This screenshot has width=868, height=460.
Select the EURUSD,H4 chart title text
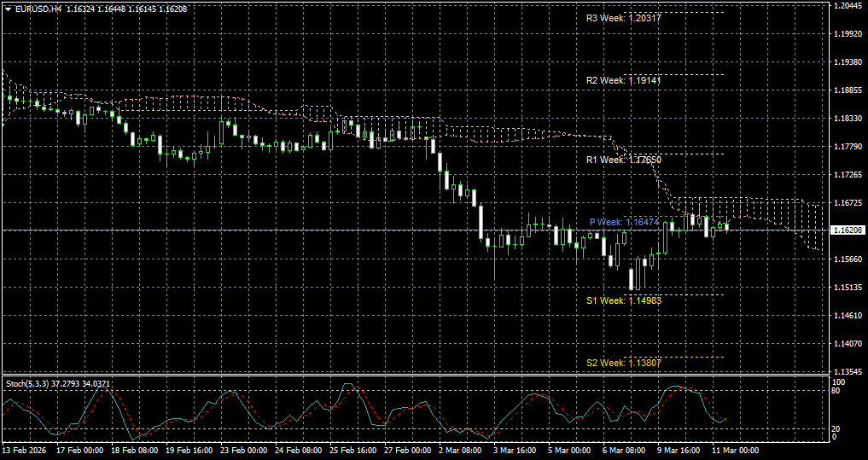coord(38,9)
